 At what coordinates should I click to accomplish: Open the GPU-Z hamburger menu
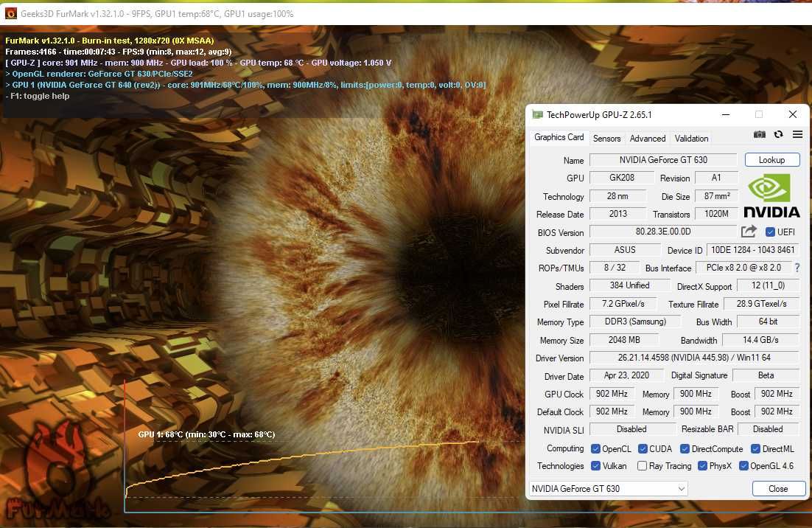[x=797, y=135]
